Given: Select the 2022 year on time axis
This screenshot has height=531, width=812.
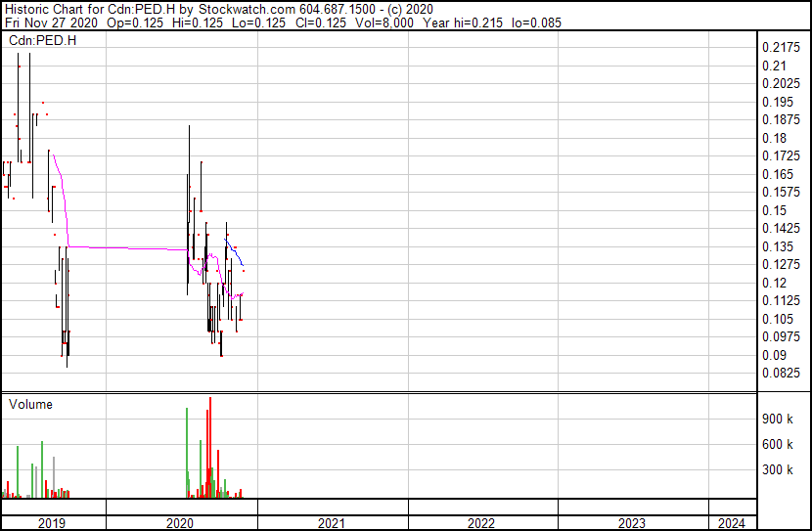Looking at the screenshot, I should (x=481, y=523).
